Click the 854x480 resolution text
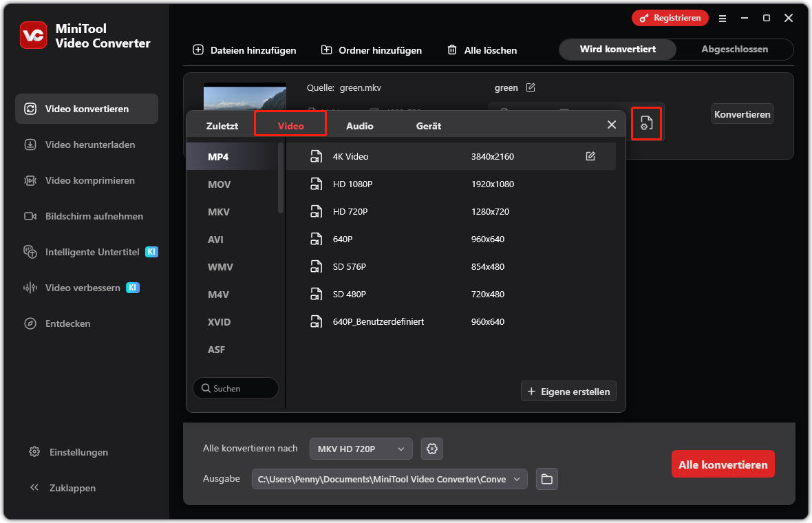The width and height of the screenshot is (812, 523). click(487, 266)
